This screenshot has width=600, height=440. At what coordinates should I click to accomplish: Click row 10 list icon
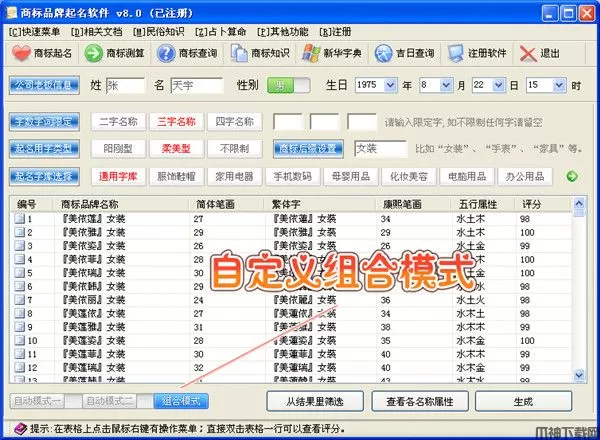point(20,341)
